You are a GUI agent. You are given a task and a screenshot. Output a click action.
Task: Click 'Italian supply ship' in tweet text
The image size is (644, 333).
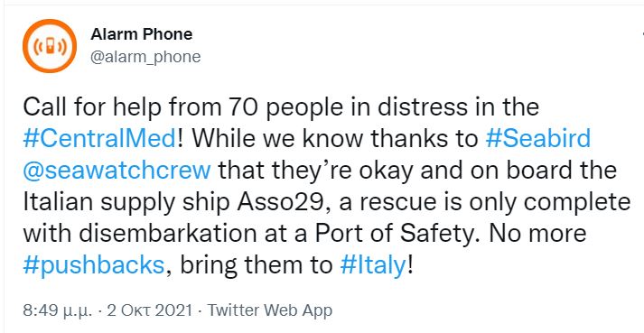point(129,203)
